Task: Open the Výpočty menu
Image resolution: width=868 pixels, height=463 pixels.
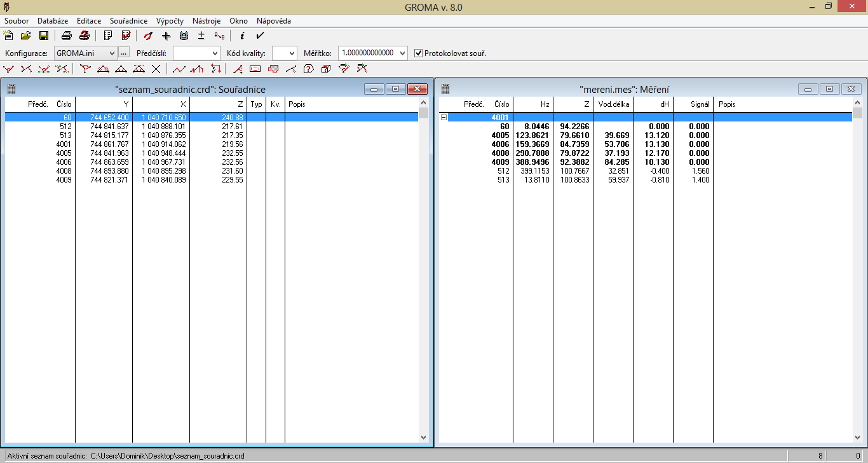Action: tap(170, 21)
